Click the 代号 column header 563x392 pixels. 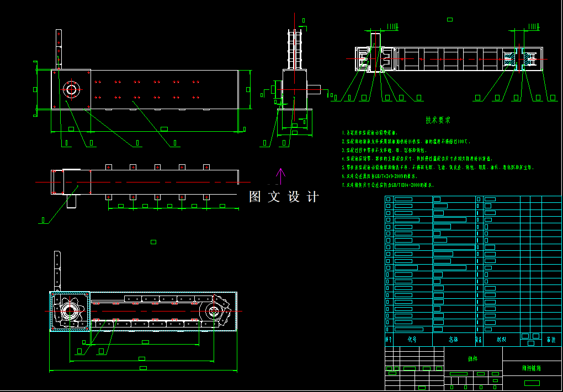pyautogui.click(x=412, y=339)
